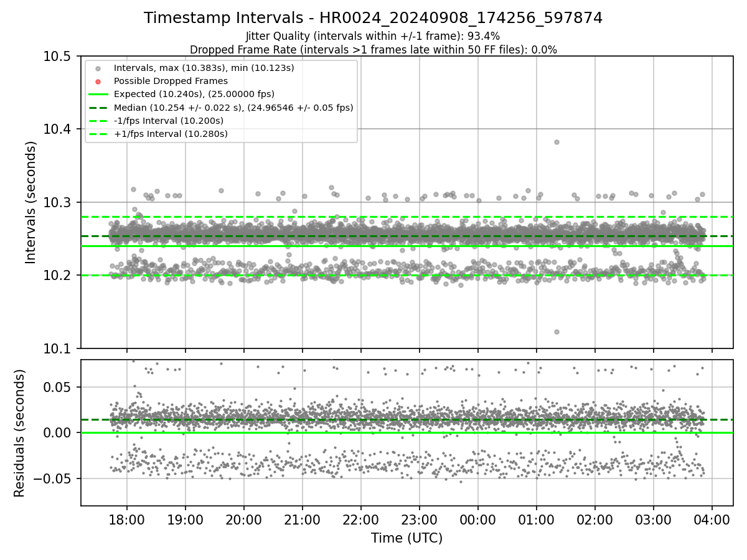Select the 'Dropped Frame Rate' 0.0% subtitle line
The width and height of the screenshot is (747, 560).
tap(373, 50)
